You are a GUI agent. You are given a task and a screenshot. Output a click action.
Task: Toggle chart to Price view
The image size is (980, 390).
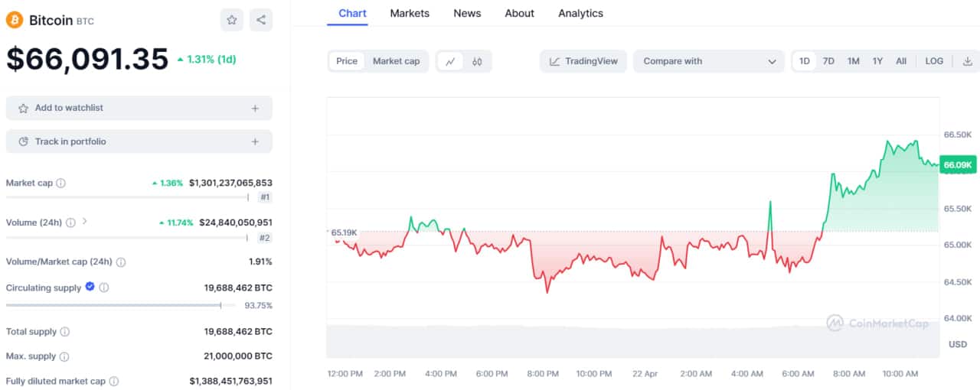pos(347,61)
